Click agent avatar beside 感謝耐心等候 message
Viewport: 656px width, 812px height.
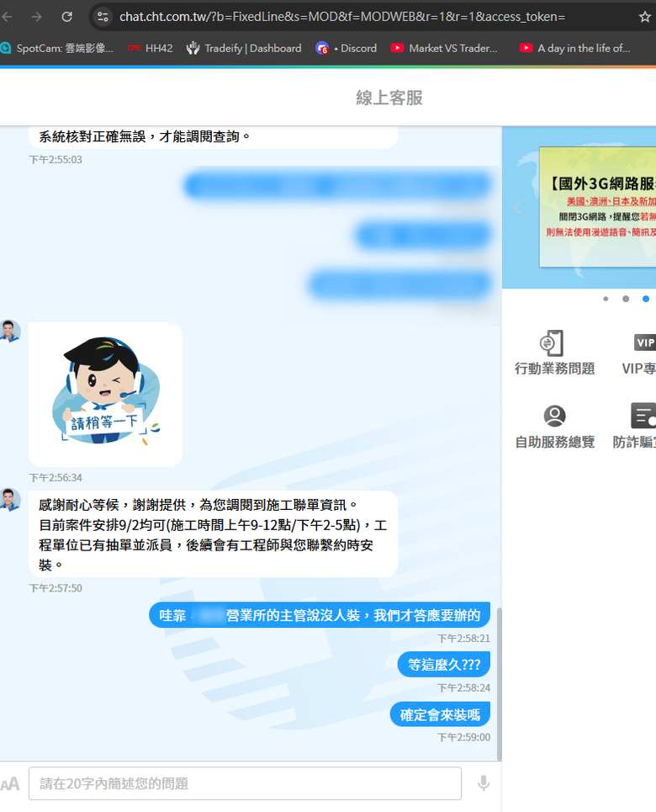[x=9, y=500]
